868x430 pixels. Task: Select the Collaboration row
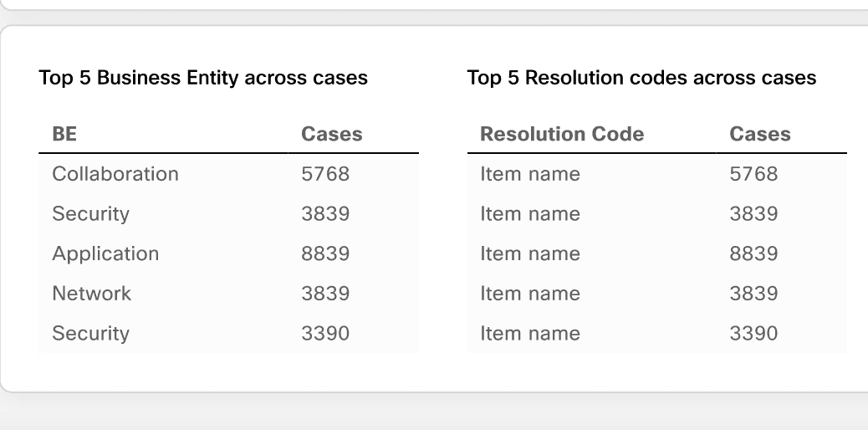(228, 174)
